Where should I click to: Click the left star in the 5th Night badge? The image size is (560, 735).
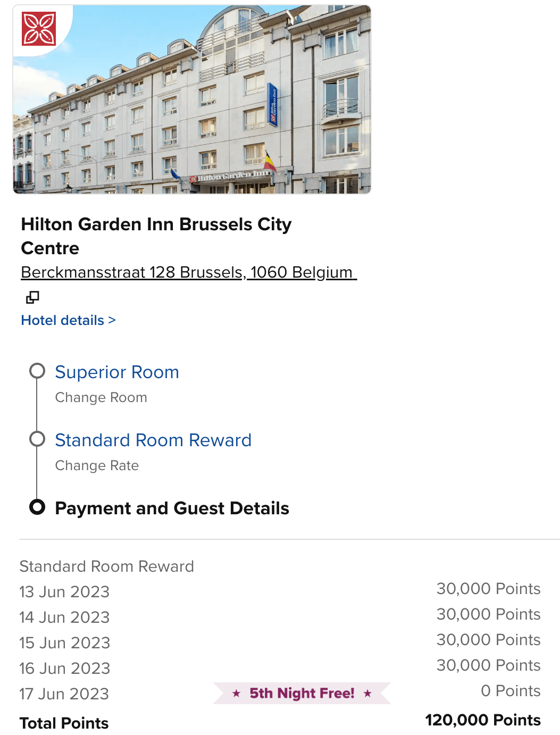point(237,694)
